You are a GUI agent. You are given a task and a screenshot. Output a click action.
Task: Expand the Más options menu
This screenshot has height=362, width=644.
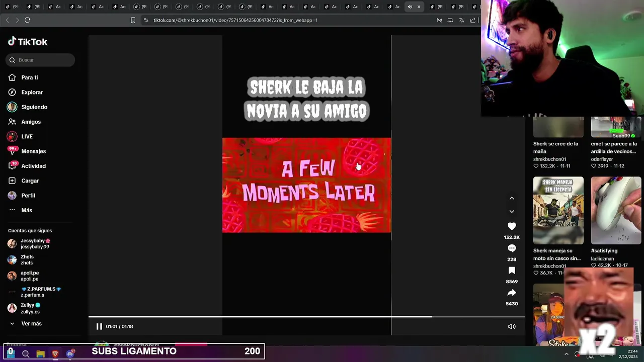click(27, 210)
